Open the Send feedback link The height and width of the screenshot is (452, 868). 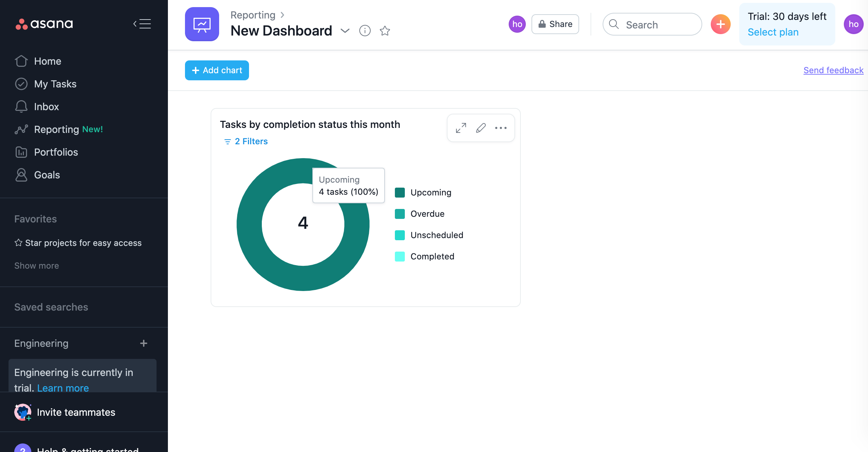pos(833,70)
